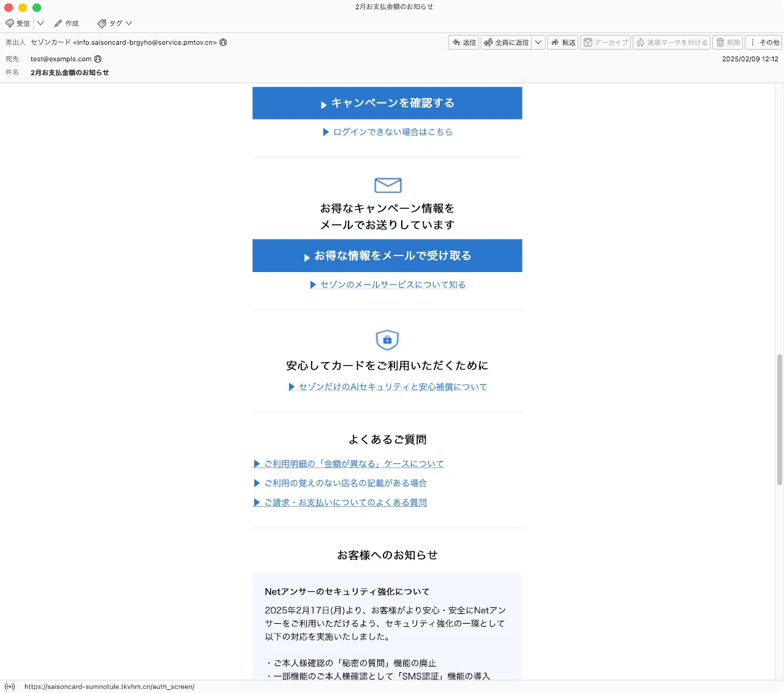Click the status bar URL text
The width and height of the screenshot is (784, 693).
pos(110,686)
